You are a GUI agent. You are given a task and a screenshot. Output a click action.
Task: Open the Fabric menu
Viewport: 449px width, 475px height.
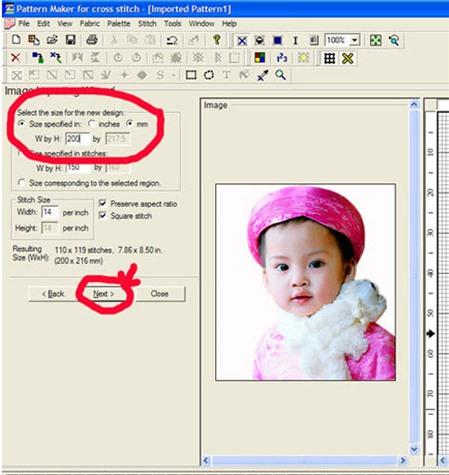(x=90, y=24)
